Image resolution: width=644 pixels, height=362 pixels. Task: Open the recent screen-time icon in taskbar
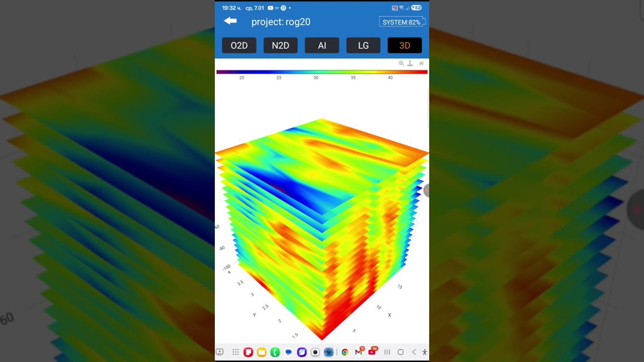(219, 352)
